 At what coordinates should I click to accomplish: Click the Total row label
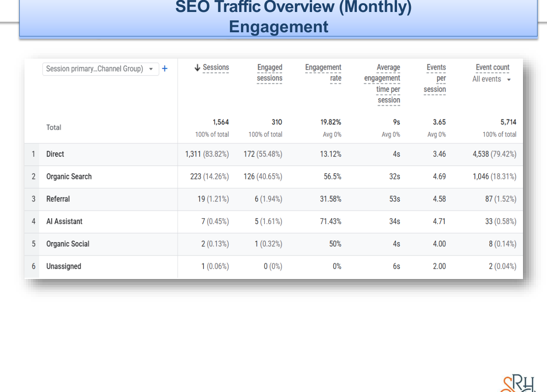pyautogui.click(x=54, y=128)
